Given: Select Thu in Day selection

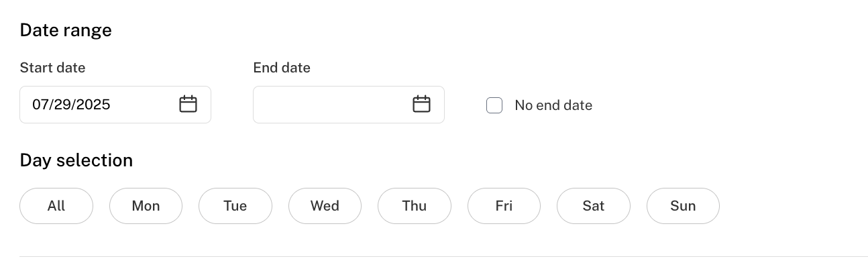Looking at the screenshot, I should point(415,206).
